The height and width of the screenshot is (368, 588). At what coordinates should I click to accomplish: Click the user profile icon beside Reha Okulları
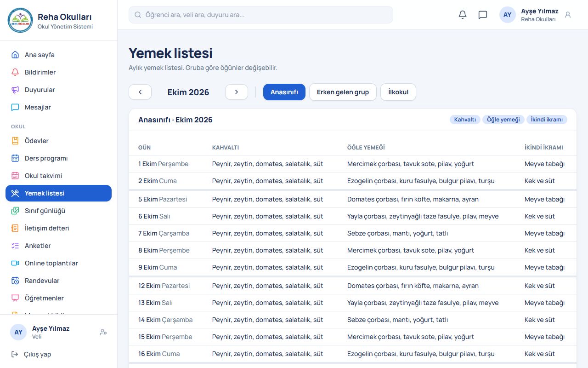[x=568, y=15]
